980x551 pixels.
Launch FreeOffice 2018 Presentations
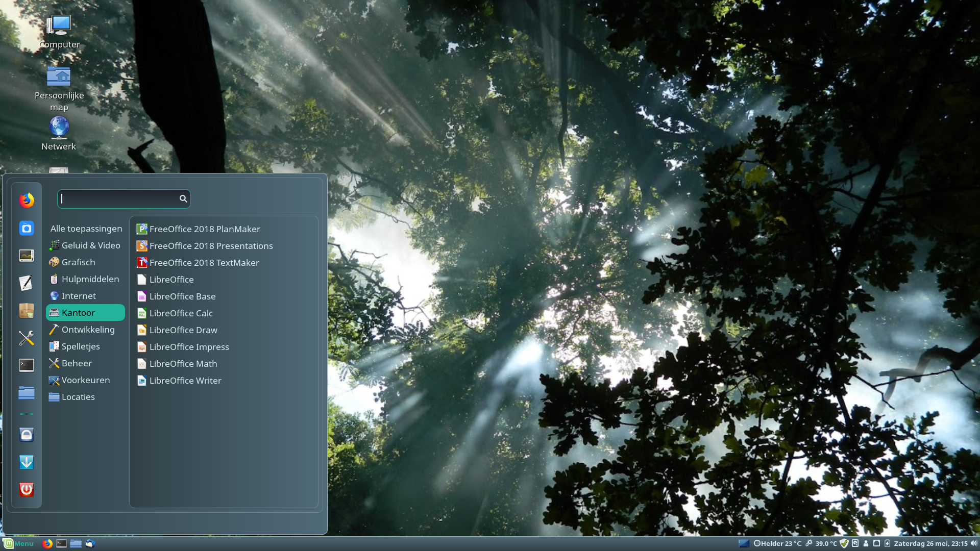(x=224, y=246)
